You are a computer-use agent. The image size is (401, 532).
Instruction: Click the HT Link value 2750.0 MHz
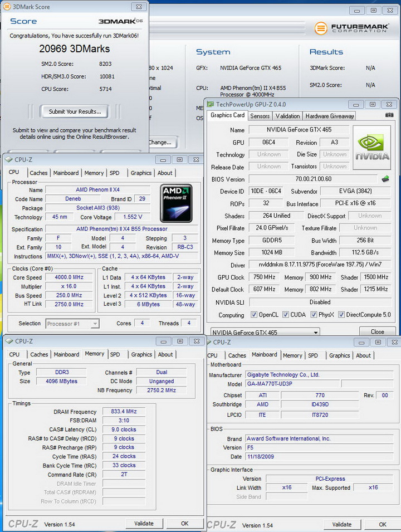(69, 304)
